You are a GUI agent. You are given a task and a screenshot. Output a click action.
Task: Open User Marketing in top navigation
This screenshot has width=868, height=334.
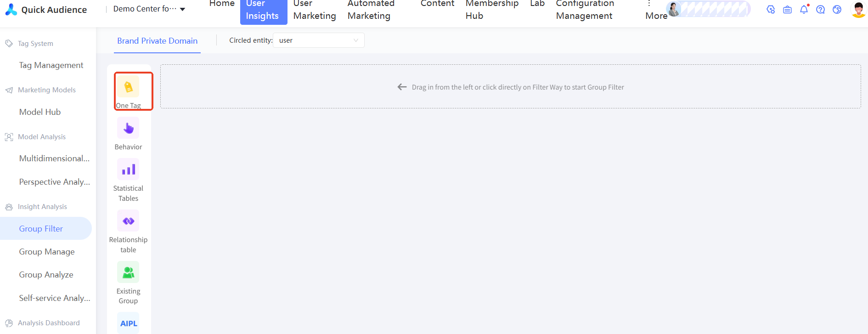(x=315, y=10)
